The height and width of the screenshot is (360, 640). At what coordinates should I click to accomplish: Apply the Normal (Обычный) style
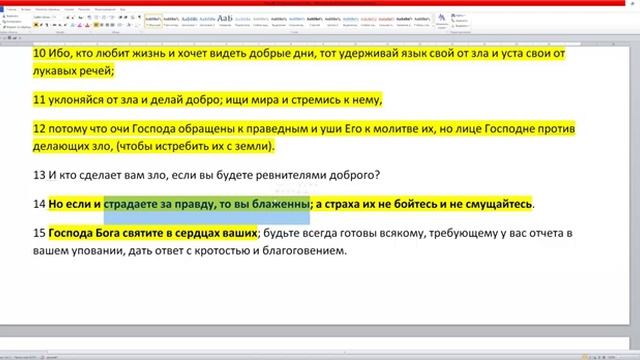[x=153, y=21]
